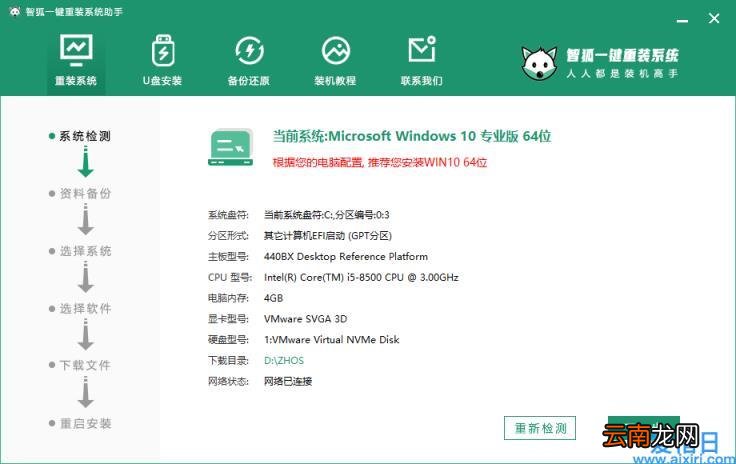This screenshot has height=464, width=736.
Task: Click the small app icon in title bar
Action: (15, 12)
